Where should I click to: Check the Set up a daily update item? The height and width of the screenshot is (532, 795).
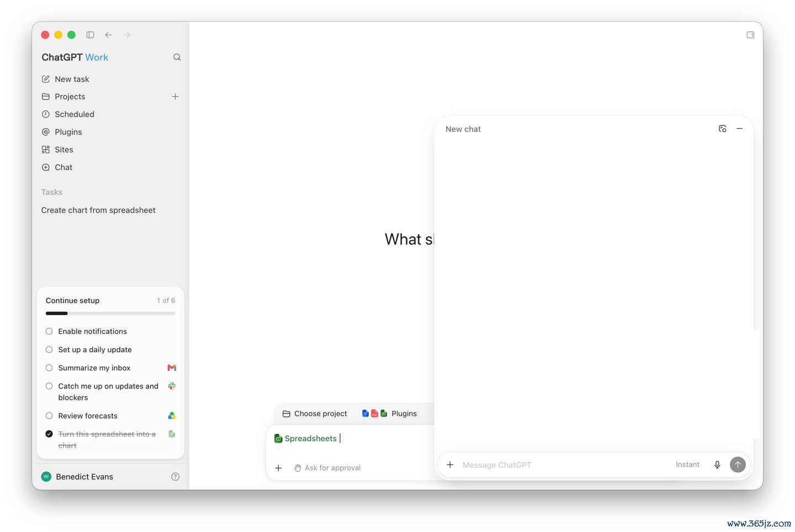point(49,349)
